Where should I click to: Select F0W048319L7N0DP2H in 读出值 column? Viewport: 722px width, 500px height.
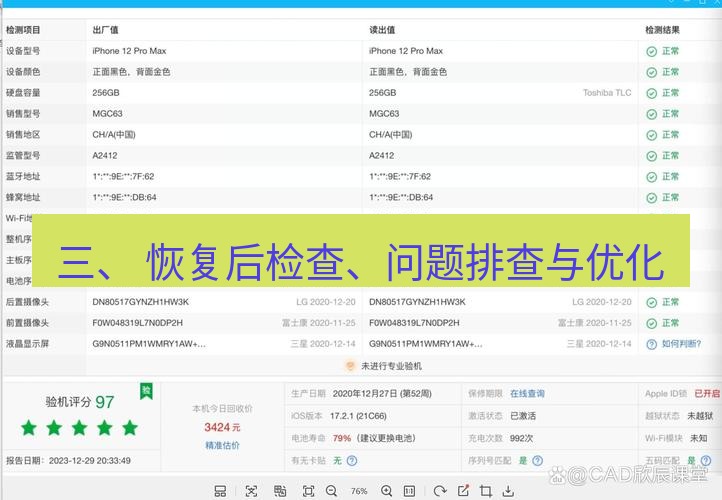tap(414, 323)
